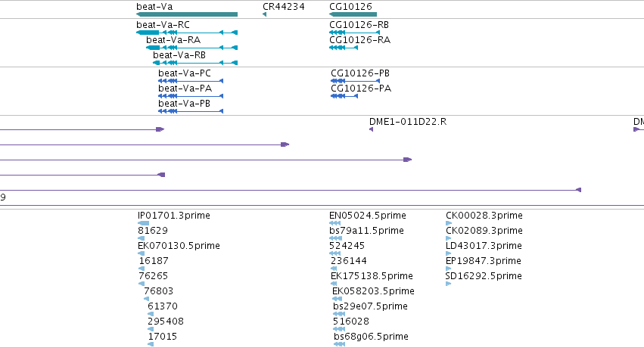644x348 pixels.
Task: Select the 236144 EST label
Action: 349,261
